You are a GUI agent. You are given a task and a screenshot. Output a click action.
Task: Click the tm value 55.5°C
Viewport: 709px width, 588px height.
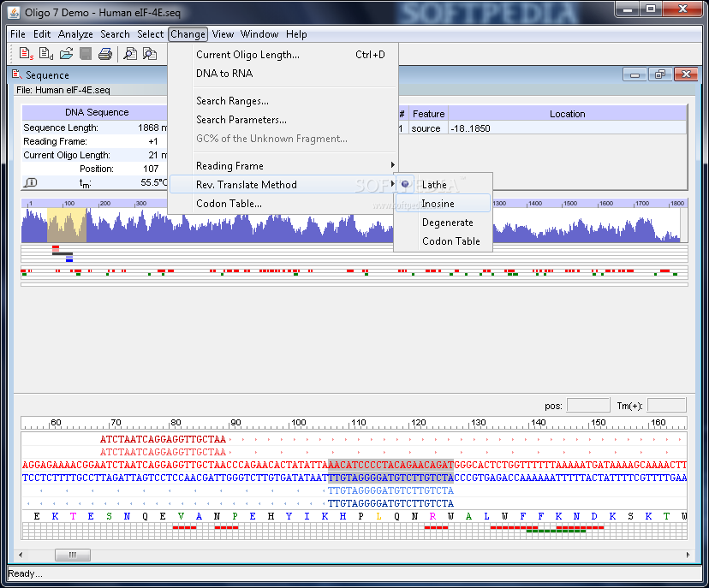click(x=154, y=182)
